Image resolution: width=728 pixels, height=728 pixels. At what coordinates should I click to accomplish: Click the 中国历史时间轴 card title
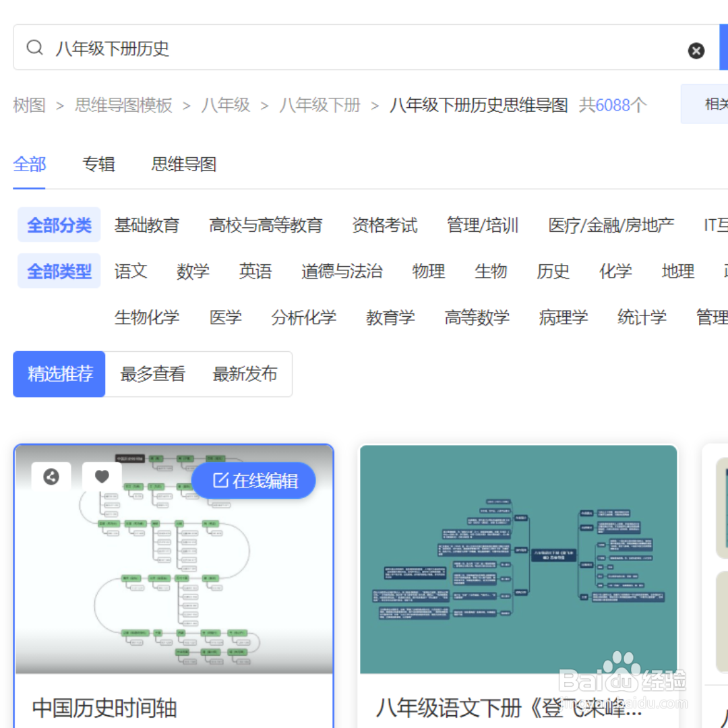point(104,708)
